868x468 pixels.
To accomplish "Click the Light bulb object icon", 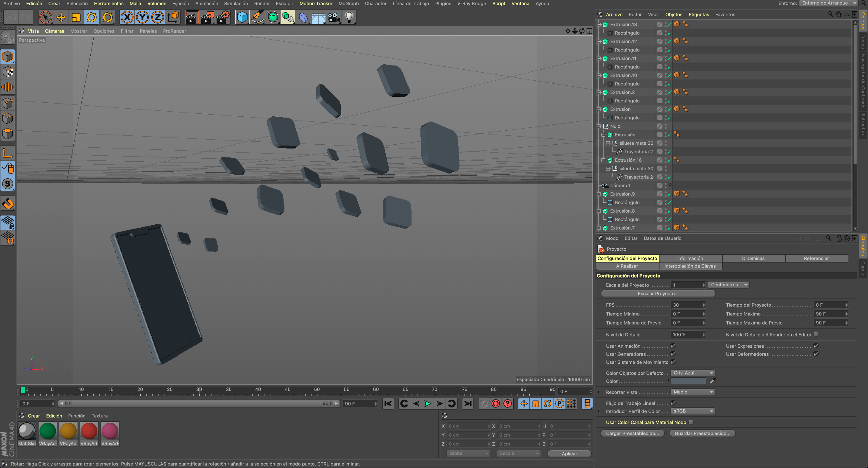I will pos(349,17).
